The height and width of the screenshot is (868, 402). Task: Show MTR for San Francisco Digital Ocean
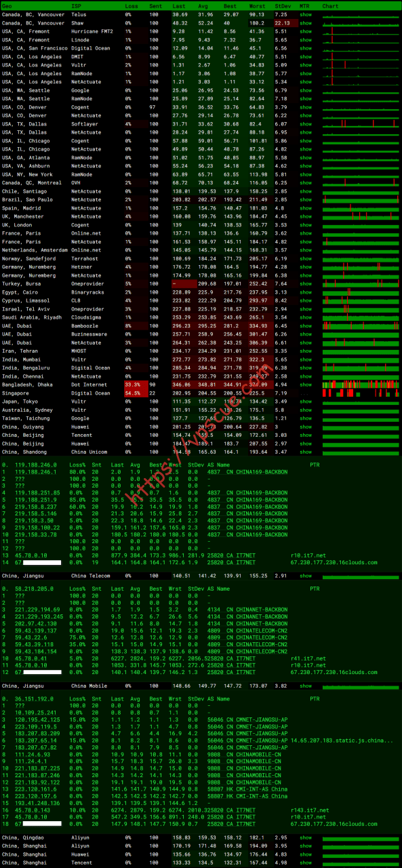coord(306,48)
